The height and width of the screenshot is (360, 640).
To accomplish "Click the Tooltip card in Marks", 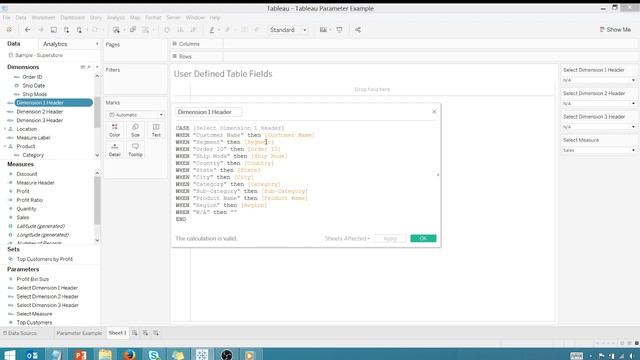I will [136, 150].
